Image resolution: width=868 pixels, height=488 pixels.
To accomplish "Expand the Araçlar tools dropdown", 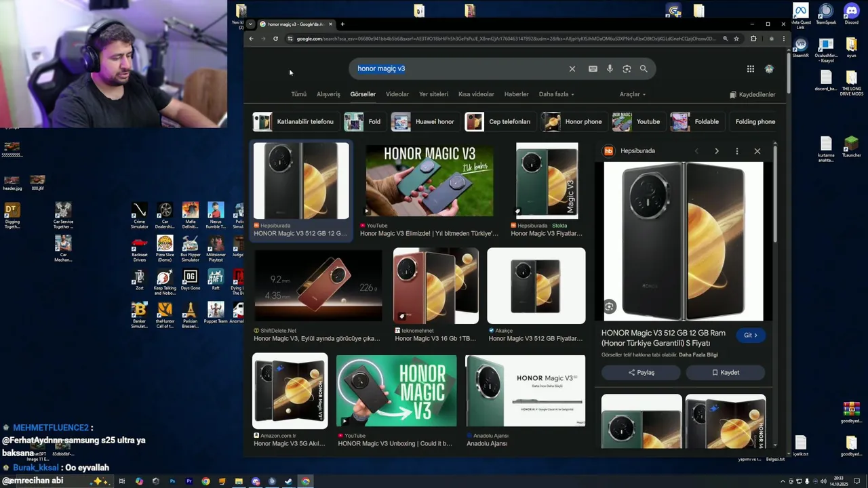I will point(632,94).
